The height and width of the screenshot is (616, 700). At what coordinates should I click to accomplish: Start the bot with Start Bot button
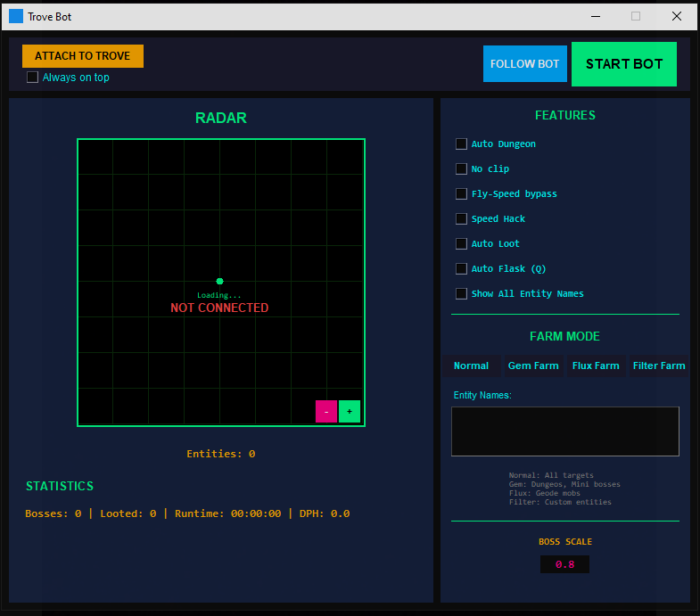click(624, 64)
